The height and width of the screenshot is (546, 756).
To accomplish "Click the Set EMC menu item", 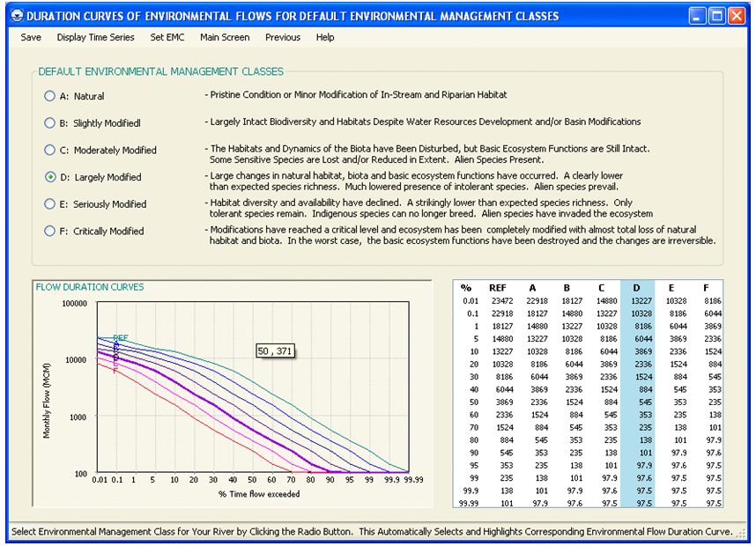I will [167, 37].
